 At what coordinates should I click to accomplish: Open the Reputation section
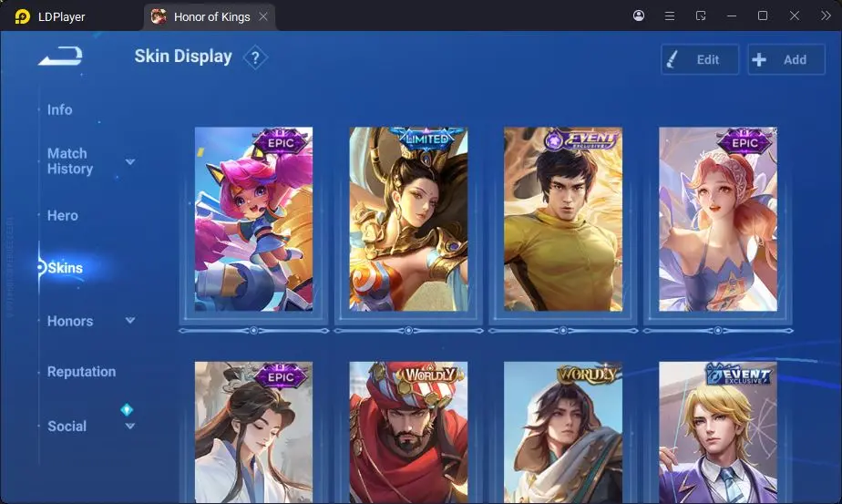(82, 371)
